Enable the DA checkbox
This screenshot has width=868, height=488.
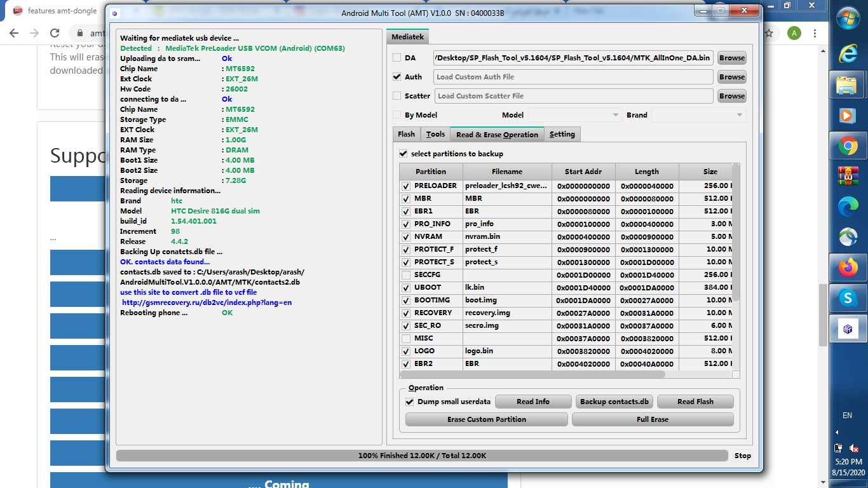click(397, 58)
